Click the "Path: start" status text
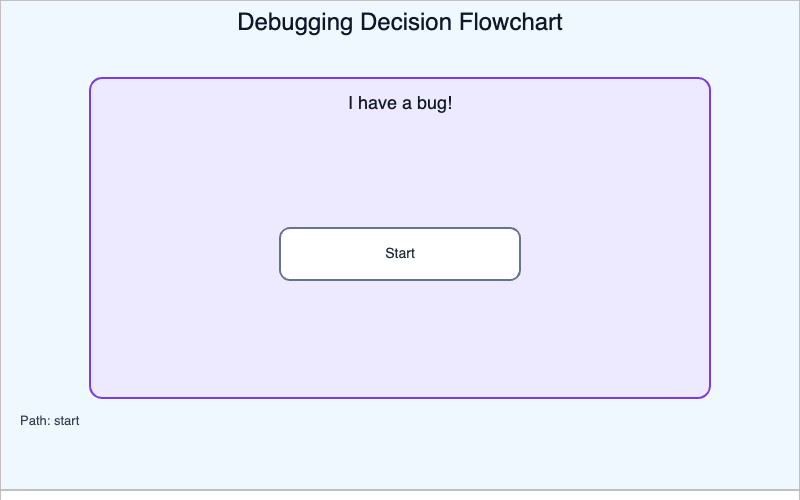The width and height of the screenshot is (800, 500). [50, 421]
